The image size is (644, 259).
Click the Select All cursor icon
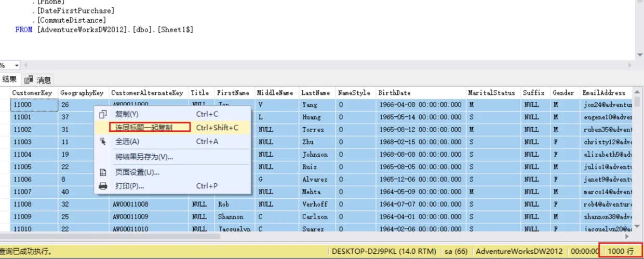pos(103,141)
